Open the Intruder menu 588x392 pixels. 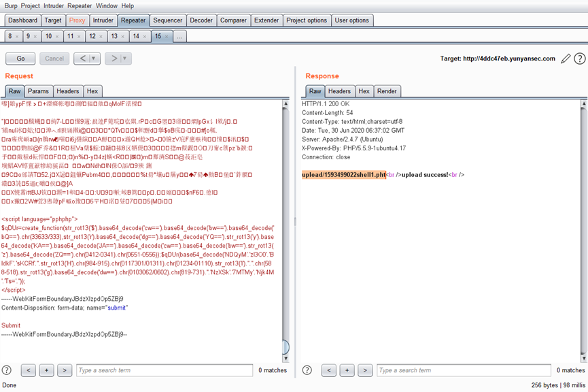[54, 6]
